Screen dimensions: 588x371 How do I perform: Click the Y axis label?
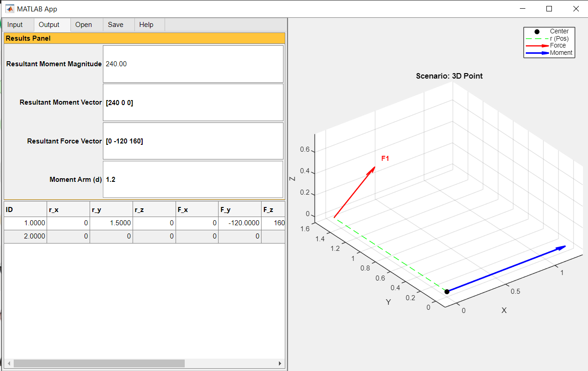(388, 302)
